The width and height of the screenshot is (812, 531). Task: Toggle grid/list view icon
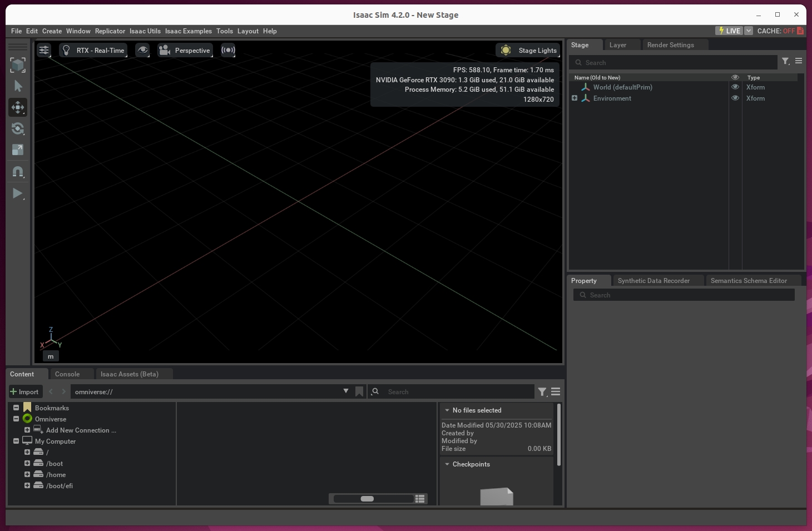[x=420, y=499]
